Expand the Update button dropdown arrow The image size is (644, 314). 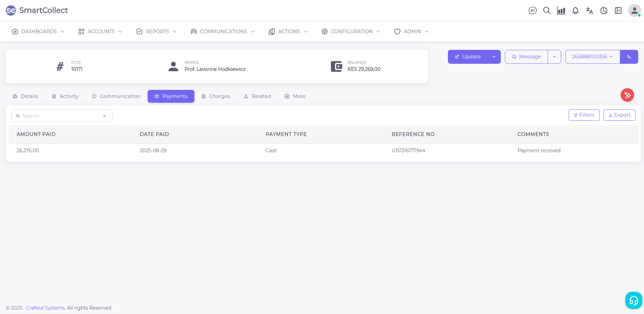pyautogui.click(x=494, y=57)
